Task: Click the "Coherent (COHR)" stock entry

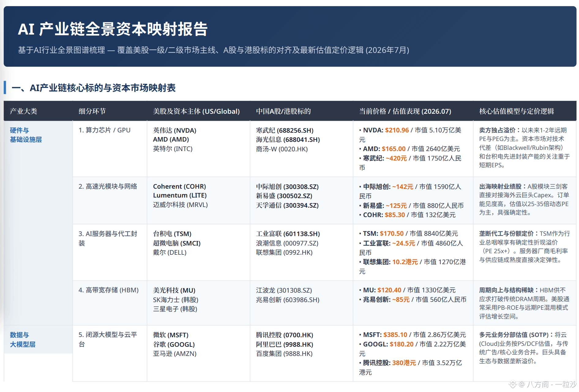Action: 179,187
